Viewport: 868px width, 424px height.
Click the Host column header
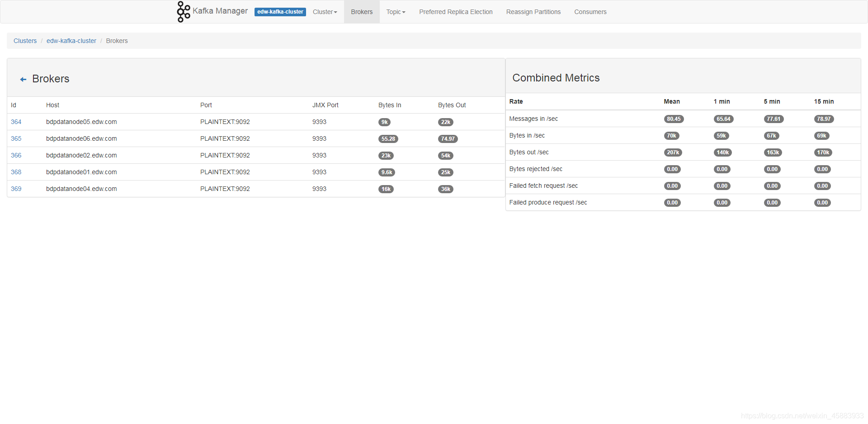(52, 105)
